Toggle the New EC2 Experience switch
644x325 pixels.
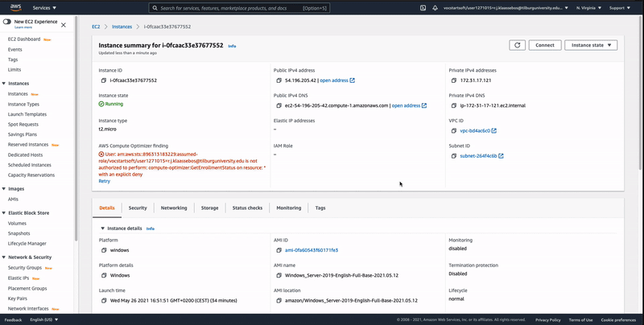pyautogui.click(x=8, y=21)
